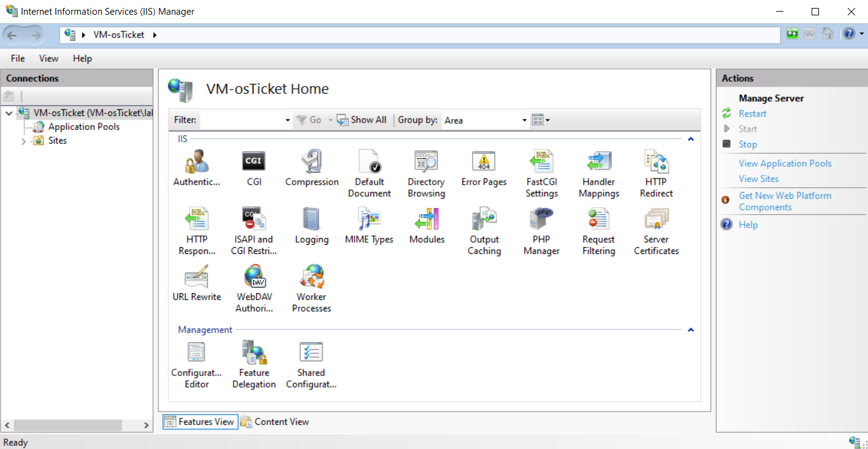Open the Filter dropdown
The image size is (868, 449).
pos(287,120)
